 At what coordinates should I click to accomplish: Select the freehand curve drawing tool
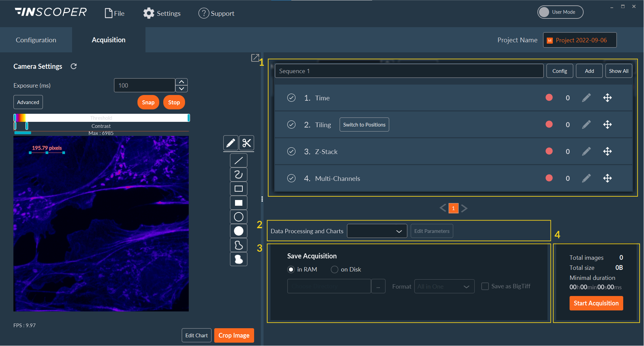point(238,175)
